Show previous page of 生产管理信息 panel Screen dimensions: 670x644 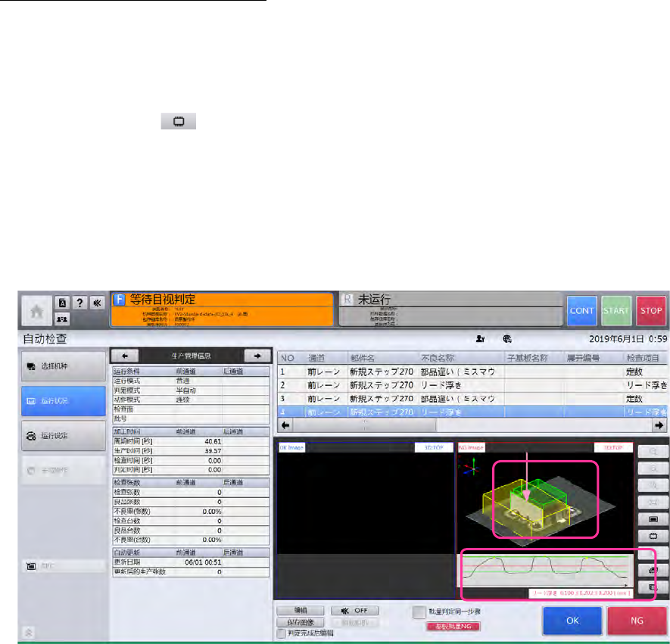point(125,356)
